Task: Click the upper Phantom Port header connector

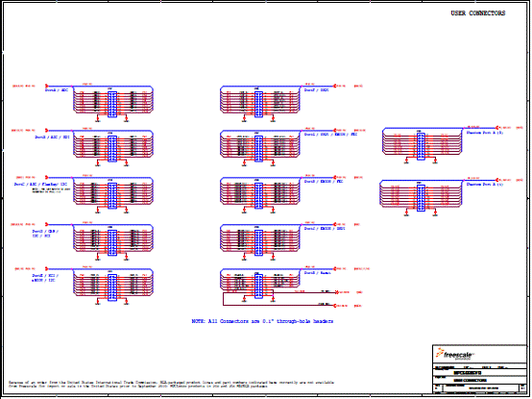Action: coord(421,146)
